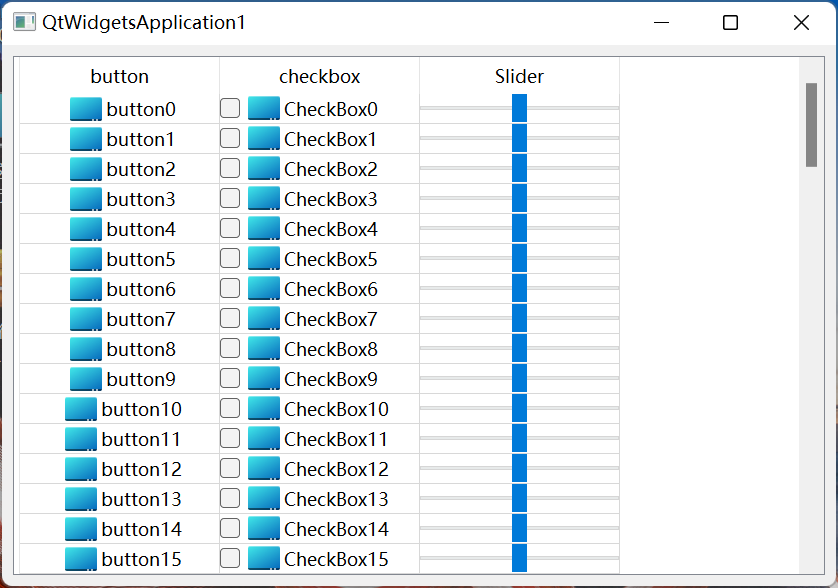Click the 'button' column header
838x588 pixels.
pos(120,76)
